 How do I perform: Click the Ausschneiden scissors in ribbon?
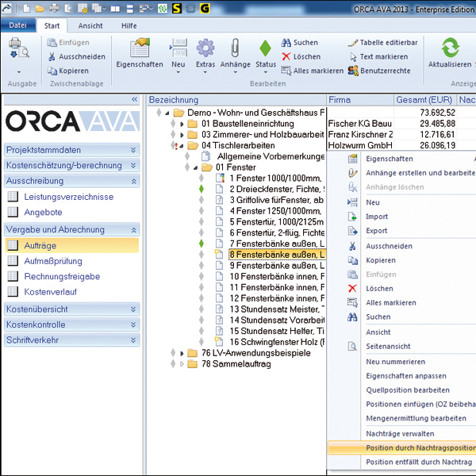pyautogui.click(x=52, y=56)
